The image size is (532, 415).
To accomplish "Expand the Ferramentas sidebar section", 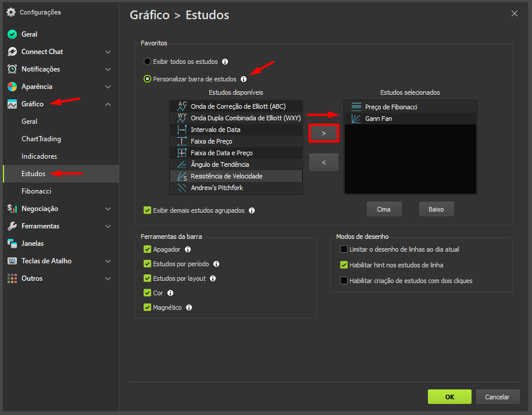I will pyautogui.click(x=108, y=226).
